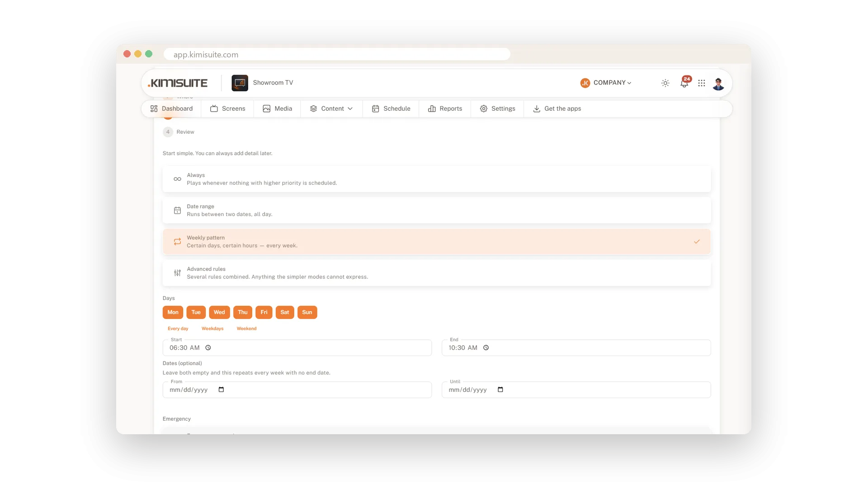868x488 pixels.
Task: Click the calendar icon beside Date range
Action: 177,211
